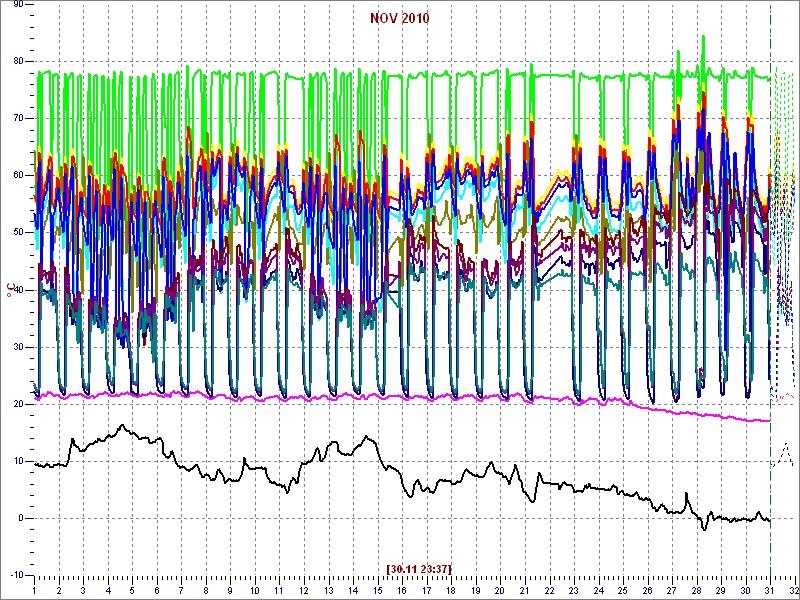Select day 5 on the x-axis
Viewport: 800px width, 600px height.
click(x=133, y=590)
